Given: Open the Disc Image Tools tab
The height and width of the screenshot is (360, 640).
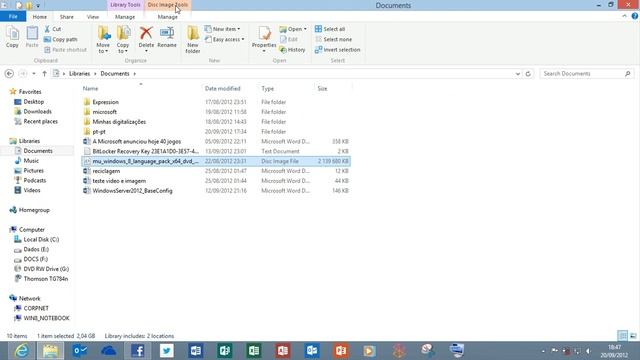Looking at the screenshot, I should click(x=168, y=5).
